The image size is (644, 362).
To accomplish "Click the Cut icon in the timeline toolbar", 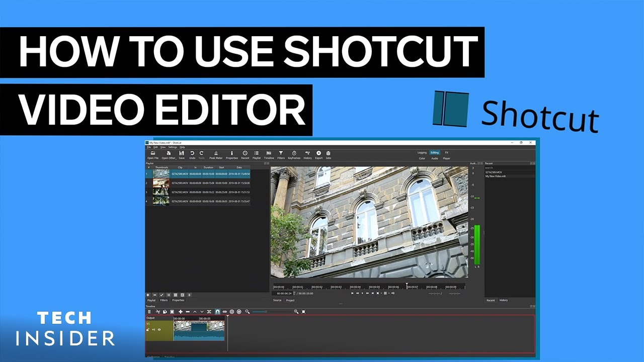I will 157,311.
